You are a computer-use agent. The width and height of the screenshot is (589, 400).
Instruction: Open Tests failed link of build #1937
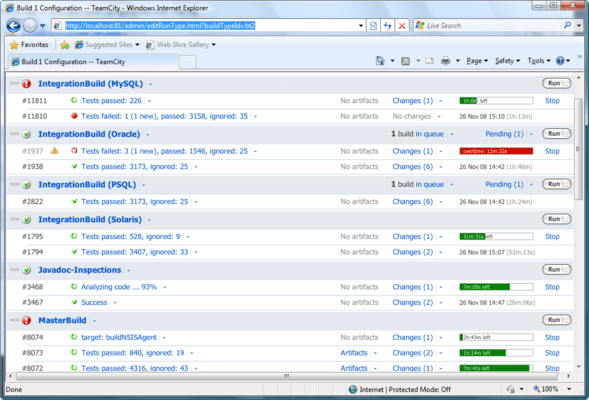coord(165,151)
